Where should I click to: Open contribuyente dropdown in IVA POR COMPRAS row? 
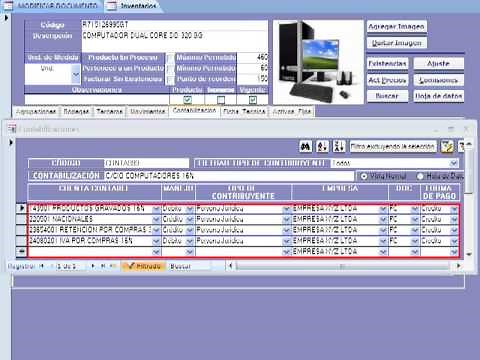tap(286, 241)
